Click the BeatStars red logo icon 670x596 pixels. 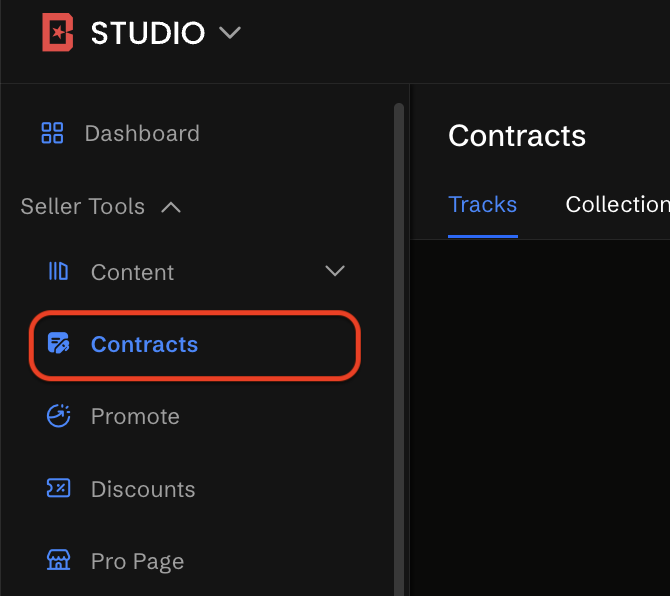(58, 33)
